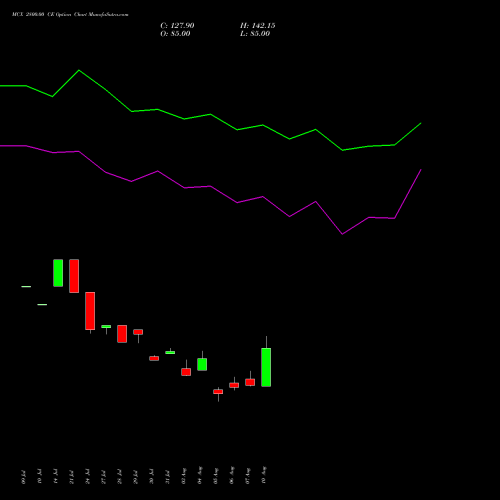Click the open price value O: 85.00

click(175, 34)
